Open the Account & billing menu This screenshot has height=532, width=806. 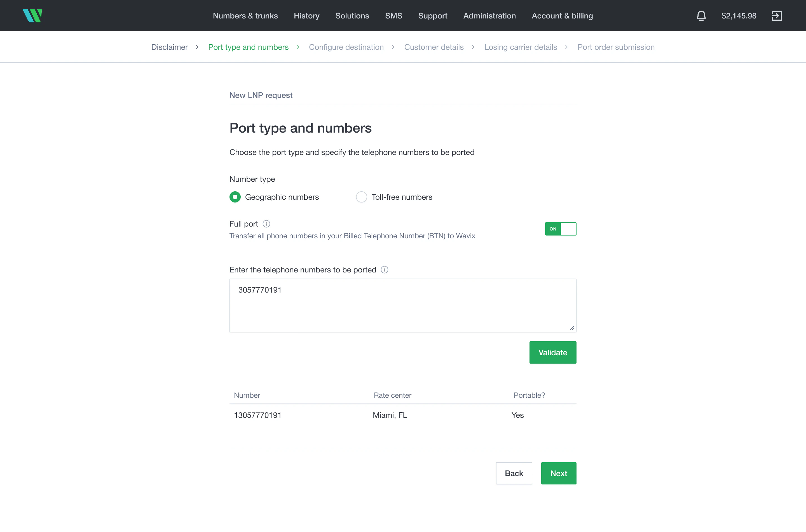[x=562, y=16]
